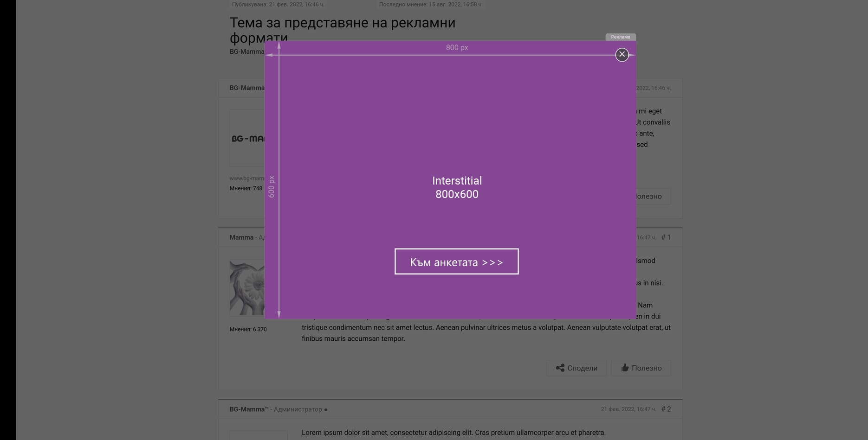Screen dimensions: 868x440
Task: Open post number # 1 permalink
Action: (x=666, y=237)
